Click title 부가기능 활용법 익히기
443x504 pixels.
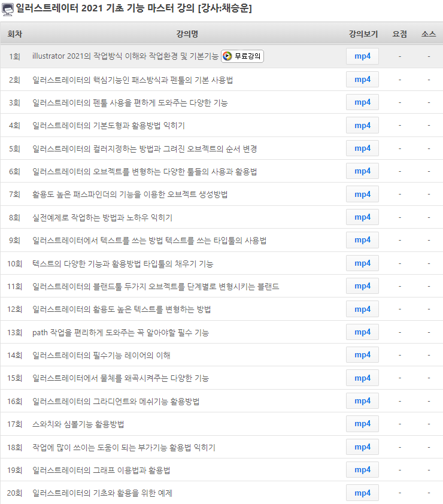point(124,447)
